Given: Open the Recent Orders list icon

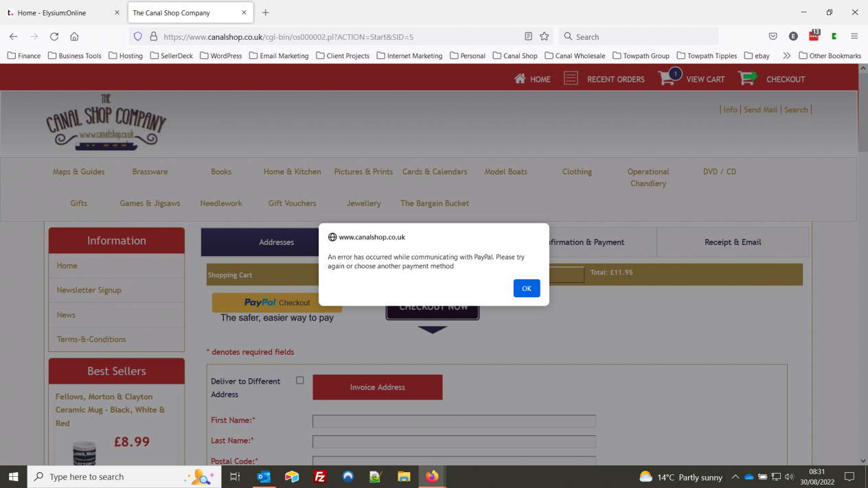Looking at the screenshot, I should point(571,78).
